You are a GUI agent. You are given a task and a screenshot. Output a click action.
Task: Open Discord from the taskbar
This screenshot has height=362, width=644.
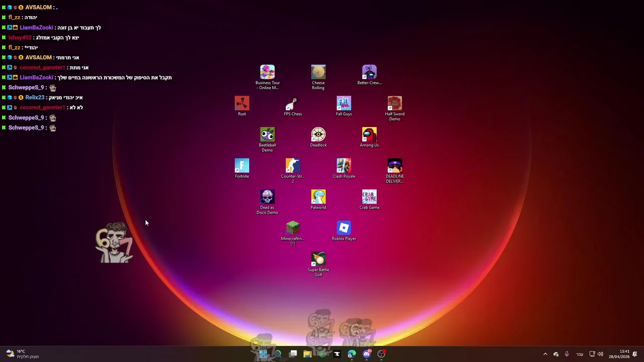[x=367, y=354]
